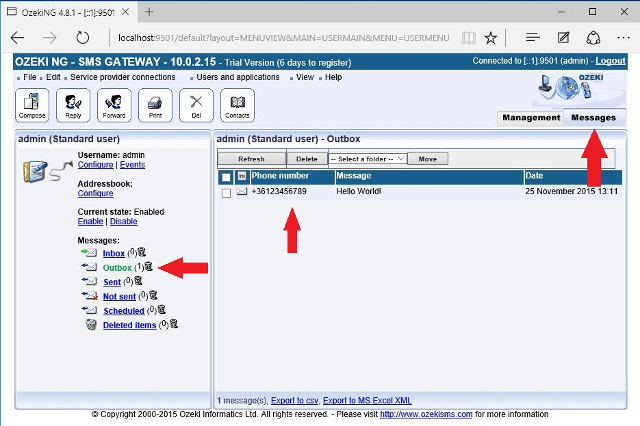The height and width of the screenshot is (426, 640).
Task: Open the Service provider connections menu
Action: 122,77
